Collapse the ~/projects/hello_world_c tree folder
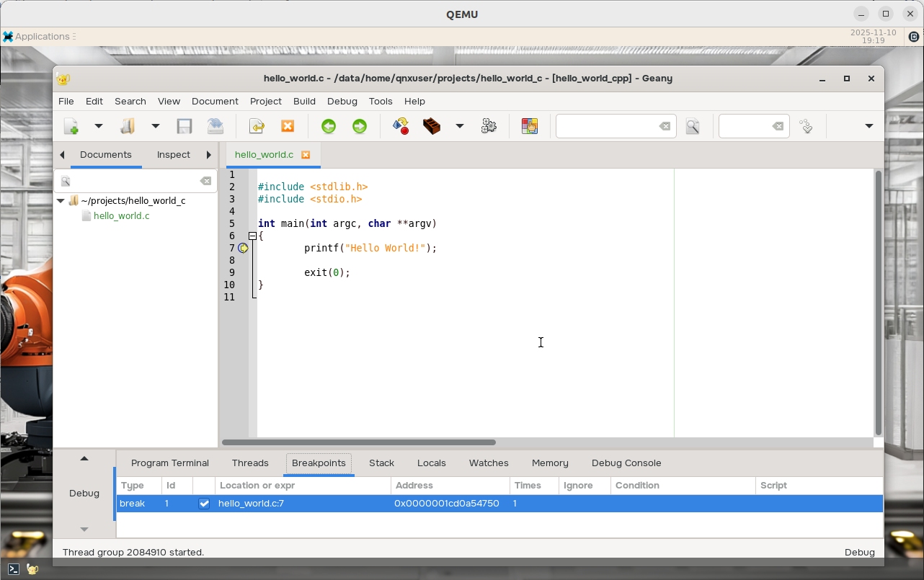Image resolution: width=924 pixels, height=580 pixels. click(x=61, y=201)
